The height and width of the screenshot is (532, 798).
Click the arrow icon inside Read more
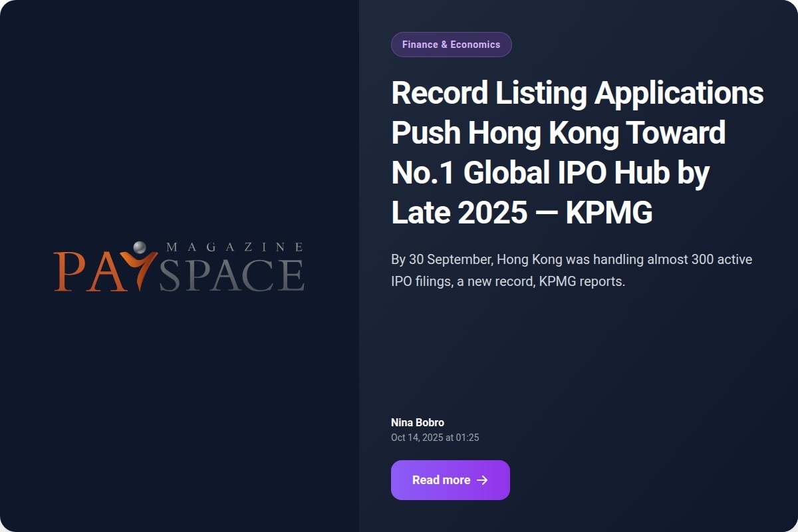pyautogui.click(x=483, y=480)
